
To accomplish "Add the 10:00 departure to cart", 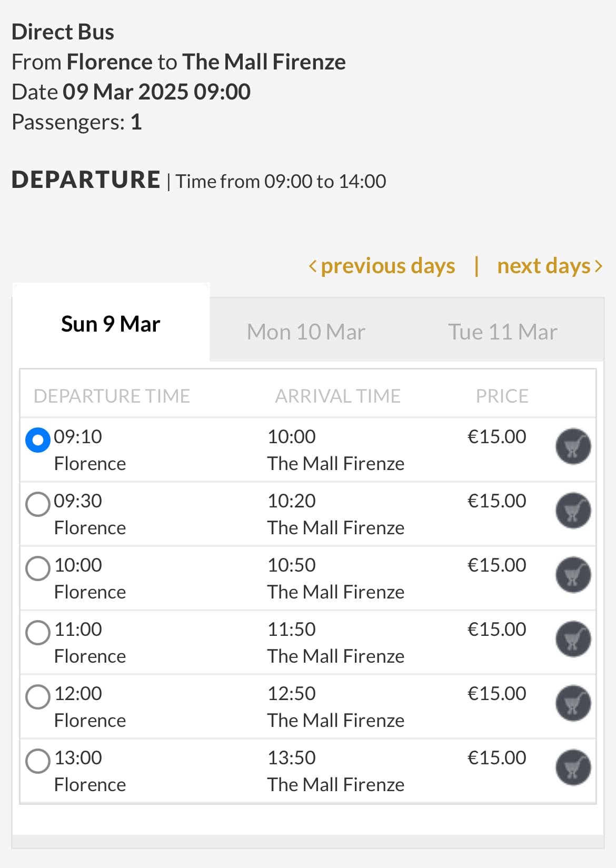I will (x=573, y=575).
